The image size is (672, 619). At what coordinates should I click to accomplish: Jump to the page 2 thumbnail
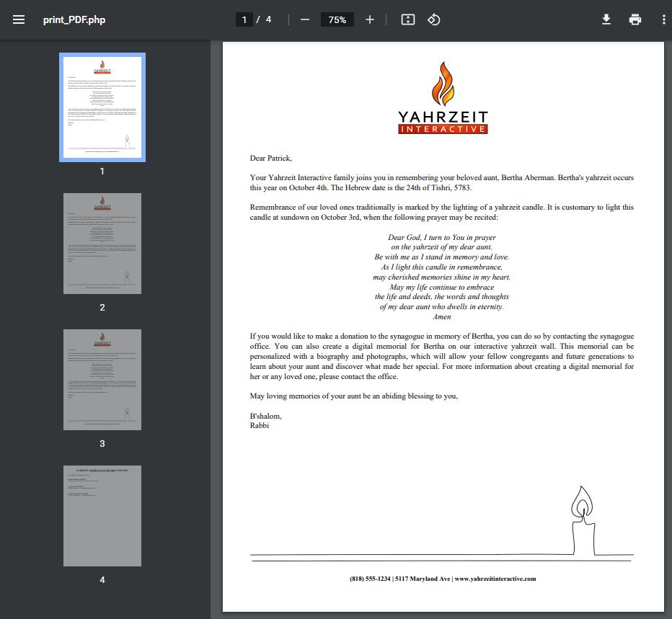[102, 243]
